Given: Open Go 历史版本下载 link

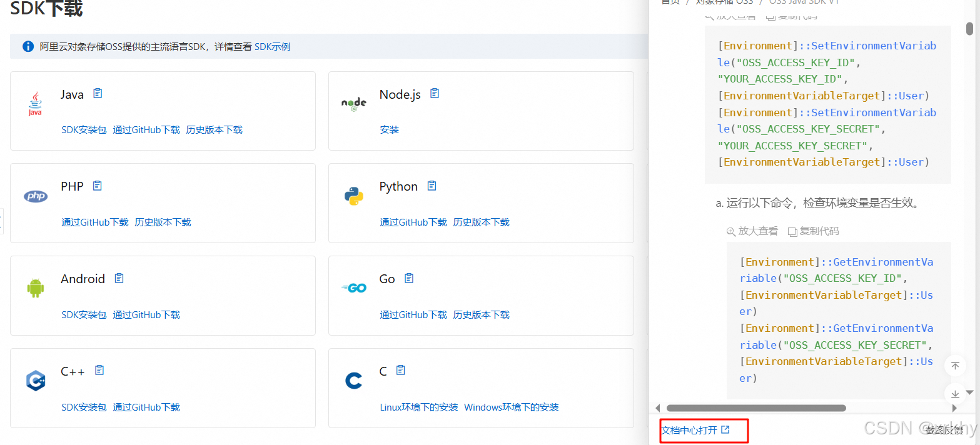Looking at the screenshot, I should (x=481, y=315).
